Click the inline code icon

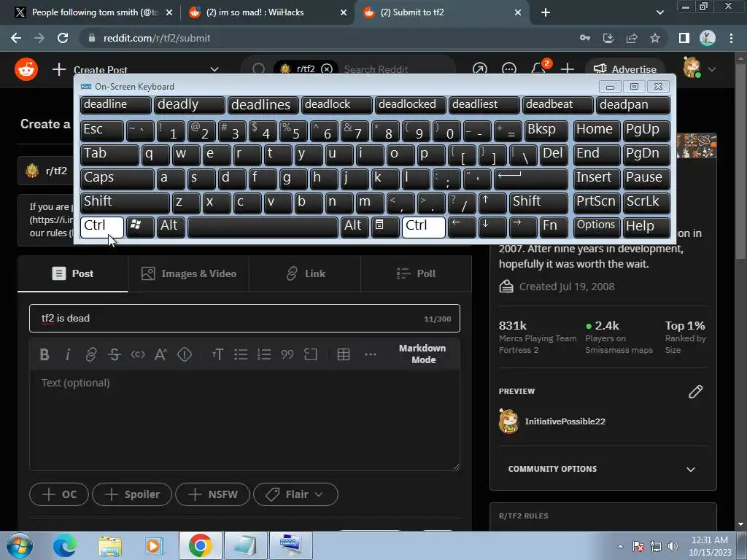click(138, 354)
